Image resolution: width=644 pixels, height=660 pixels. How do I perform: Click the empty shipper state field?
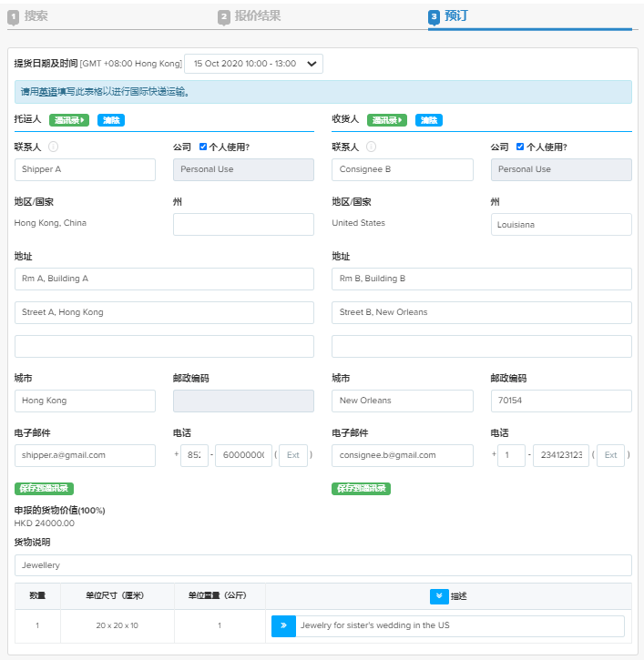click(243, 224)
